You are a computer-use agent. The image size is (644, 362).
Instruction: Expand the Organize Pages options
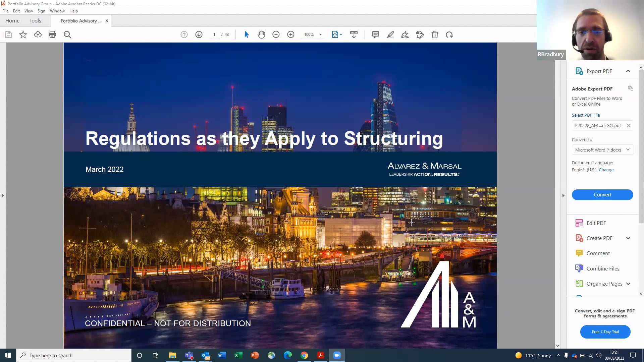pyautogui.click(x=628, y=284)
